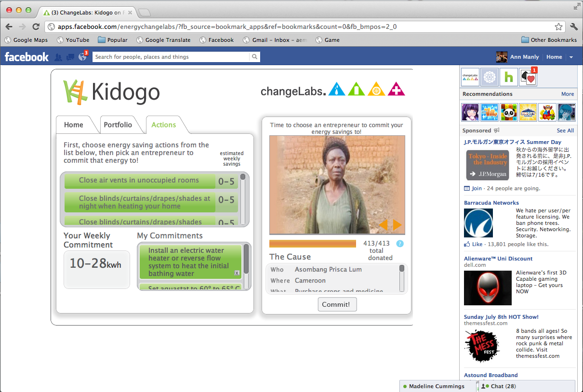Open the Facebook messages icon
The width and height of the screenshot is (583, 392).
pyautogui.click(x=70, y=57)
